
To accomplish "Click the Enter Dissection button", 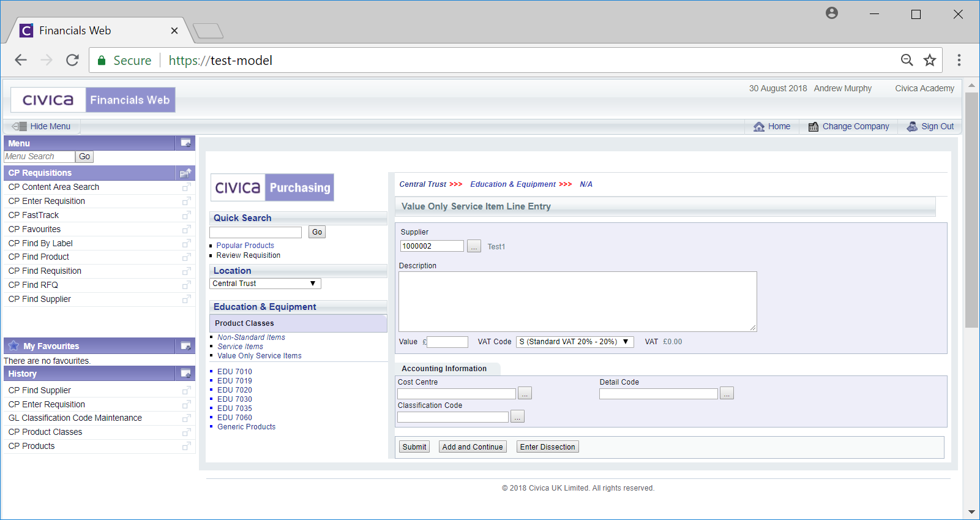I will (548, 447).
